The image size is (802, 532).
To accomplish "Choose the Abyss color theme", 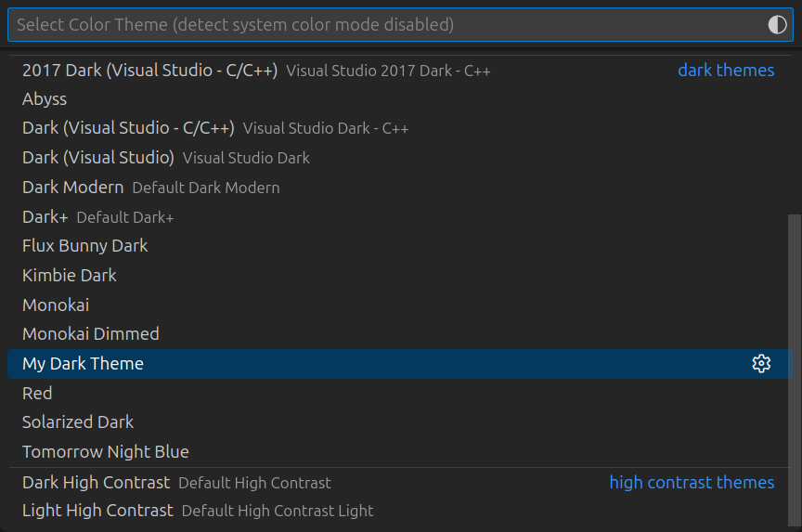I will 45,99.
